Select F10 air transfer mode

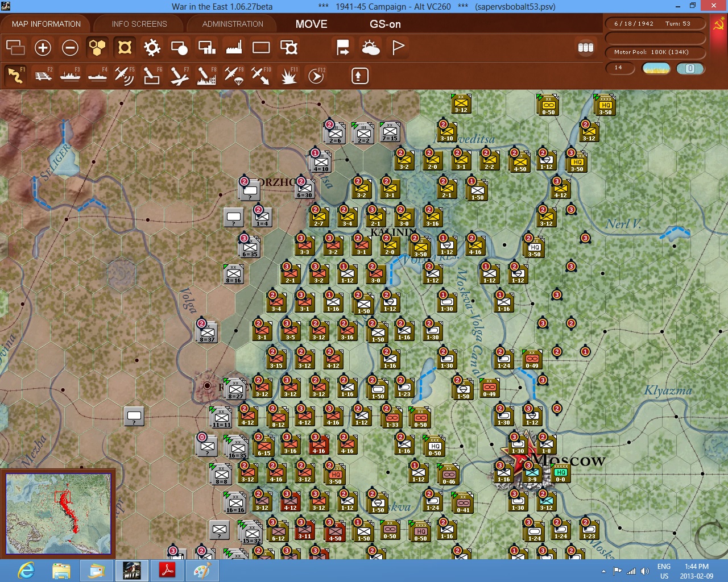click(x=260, y=75)
